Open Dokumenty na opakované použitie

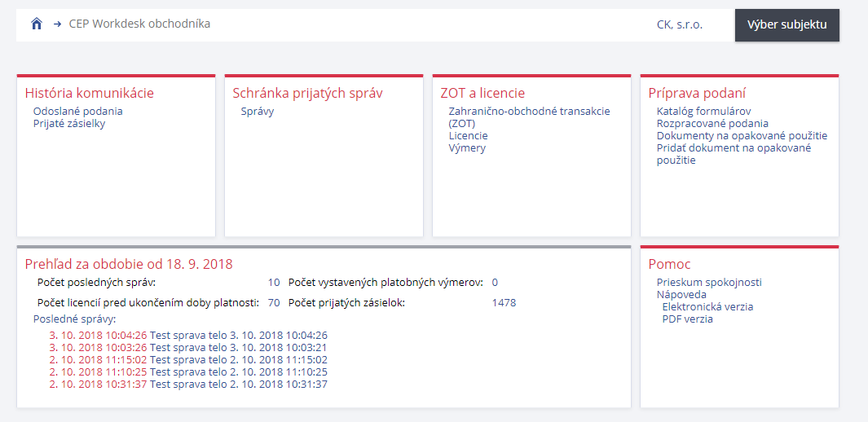click(742, 135)
